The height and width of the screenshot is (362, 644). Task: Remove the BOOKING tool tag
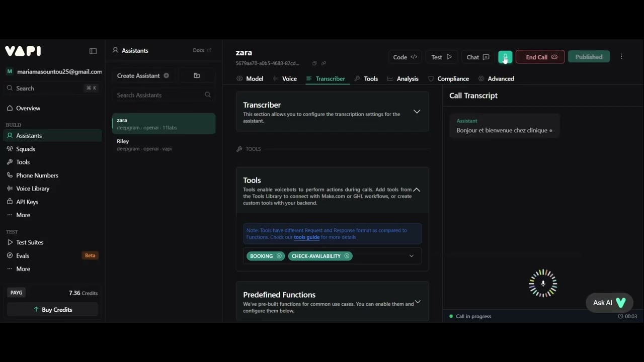279,256
